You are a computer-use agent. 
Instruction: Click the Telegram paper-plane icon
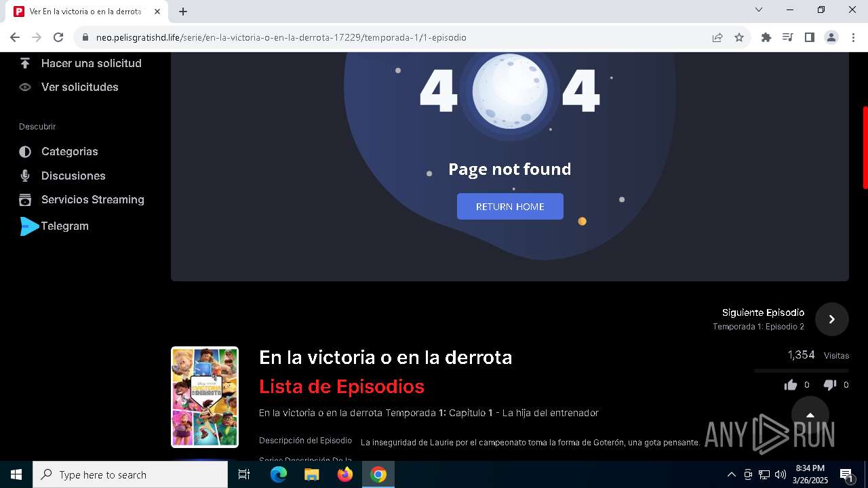pyautogui.click(x=30, y=226)
